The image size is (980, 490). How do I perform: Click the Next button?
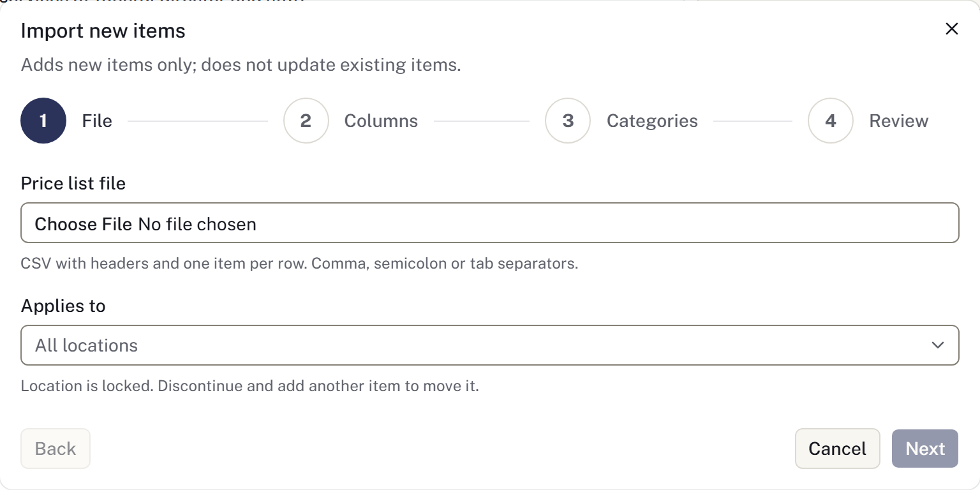tap(924, 449)
